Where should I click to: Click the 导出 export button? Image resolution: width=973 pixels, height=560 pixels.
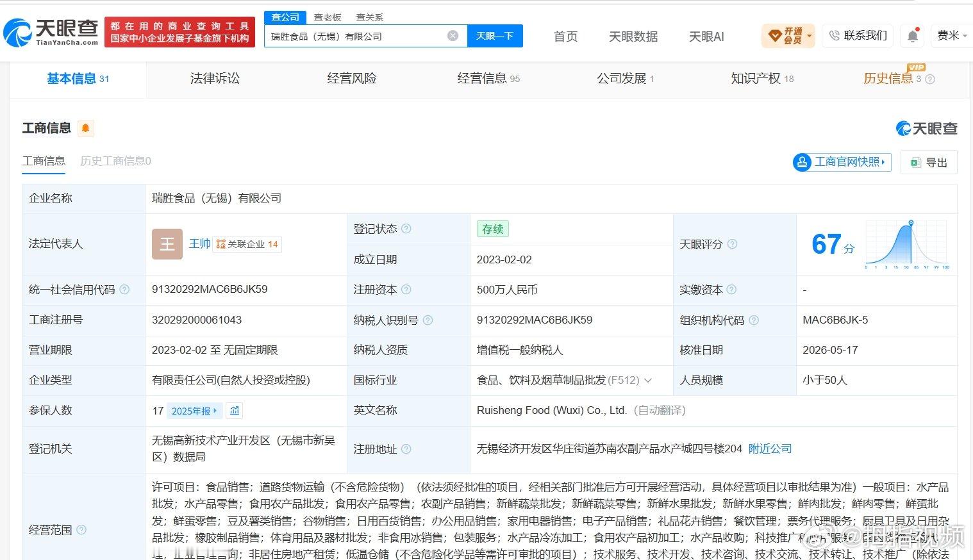pos(929,162)
